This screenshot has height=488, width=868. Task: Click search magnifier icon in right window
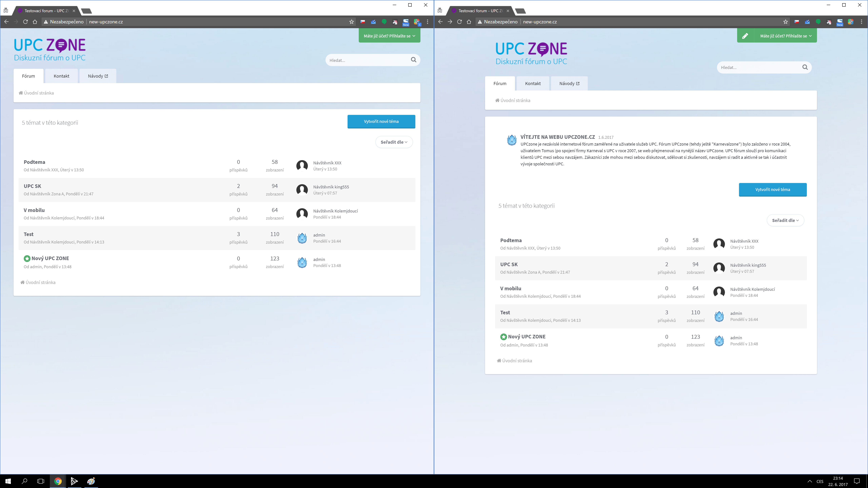click(805, 67)
